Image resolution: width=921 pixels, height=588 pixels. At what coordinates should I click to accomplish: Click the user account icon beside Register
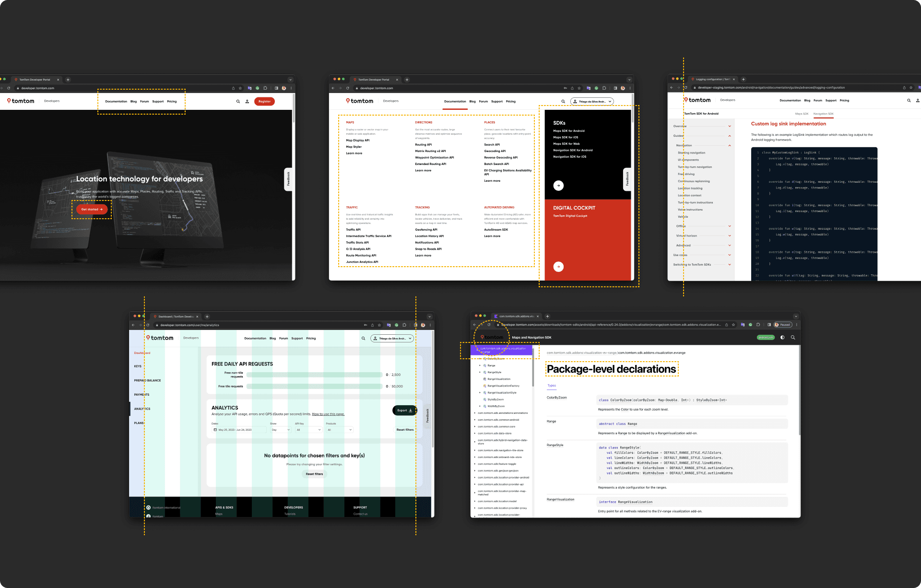(x=247, y=102)
